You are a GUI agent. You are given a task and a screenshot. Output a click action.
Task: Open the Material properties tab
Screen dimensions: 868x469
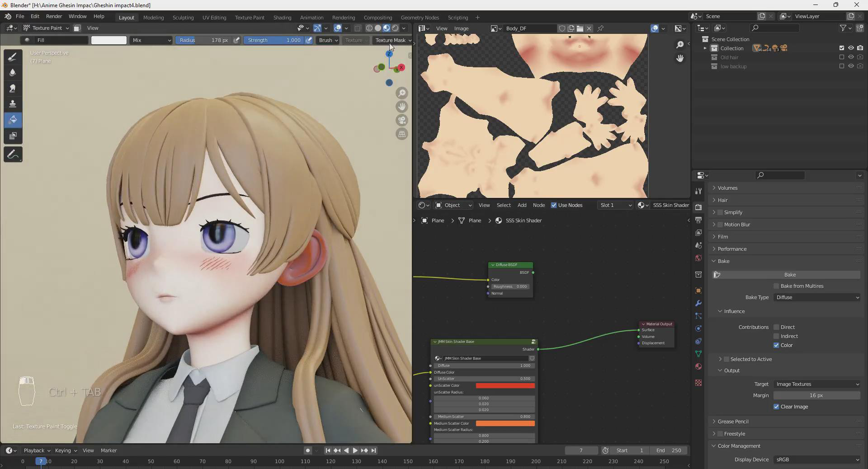point(698,366)
